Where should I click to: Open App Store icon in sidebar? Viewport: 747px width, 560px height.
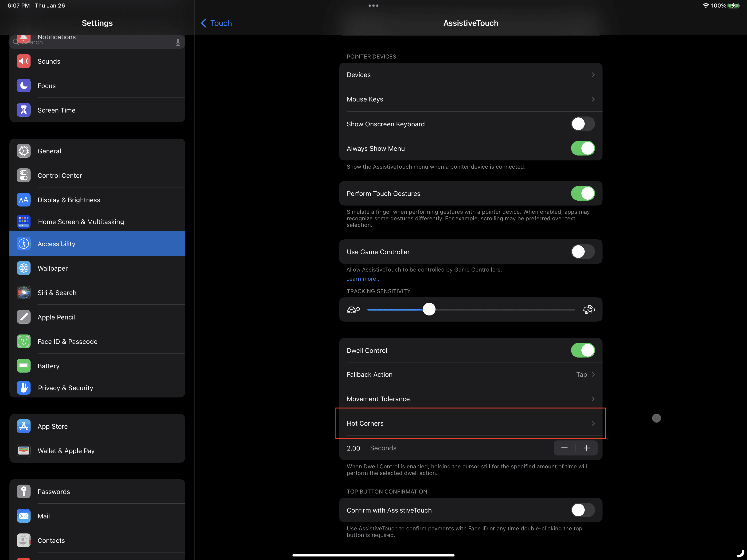tap(24, 426)
